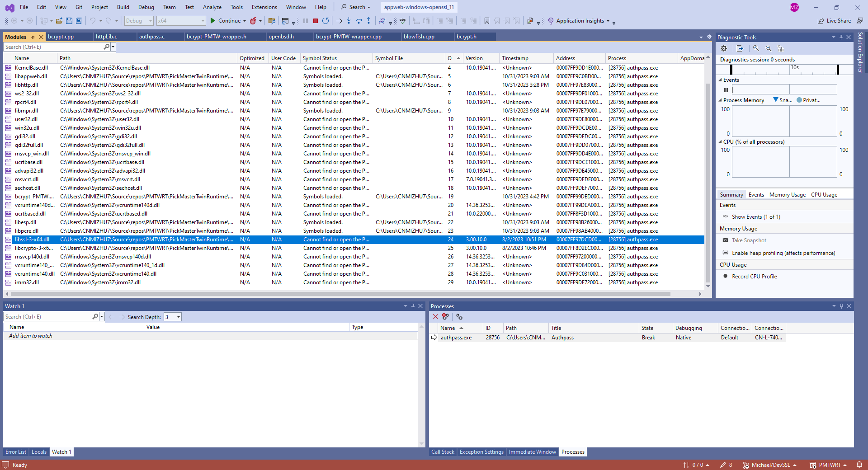Click the Modules search input field
Screen dimensions: 868x470
pos(53,47)
